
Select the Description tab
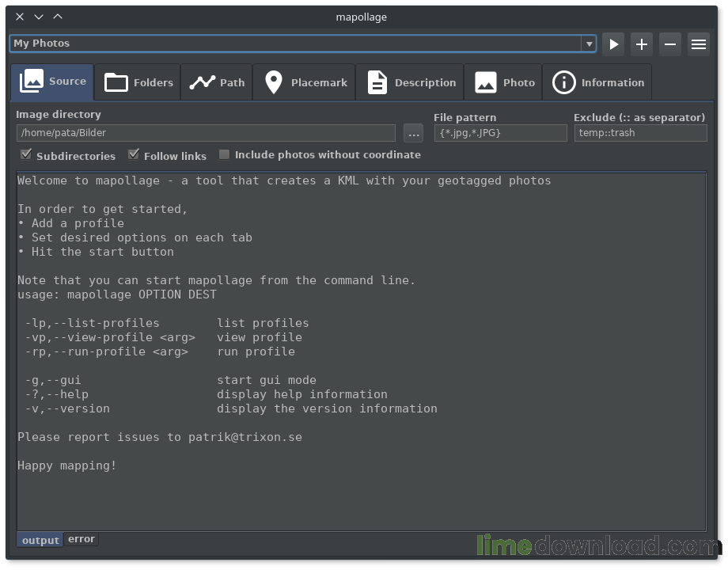[x=410, y=82]
